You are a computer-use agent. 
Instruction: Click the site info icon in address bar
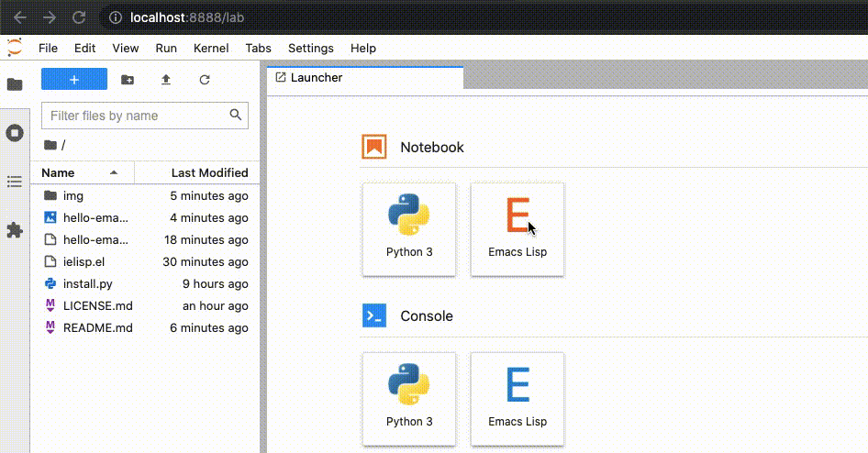pos(115,17)
